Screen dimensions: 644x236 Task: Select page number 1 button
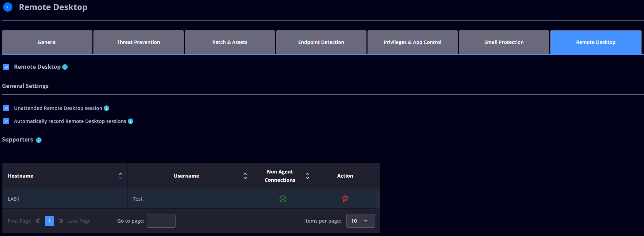49,221
